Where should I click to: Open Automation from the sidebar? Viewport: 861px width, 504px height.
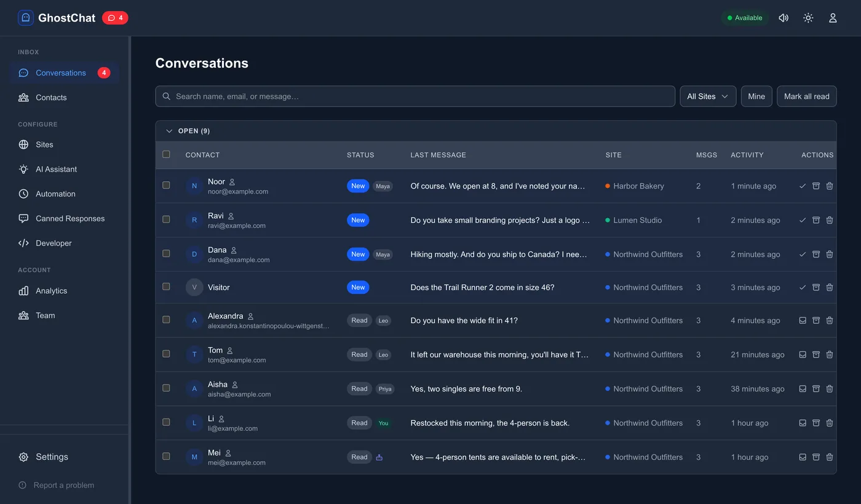[x=64, y=194]
